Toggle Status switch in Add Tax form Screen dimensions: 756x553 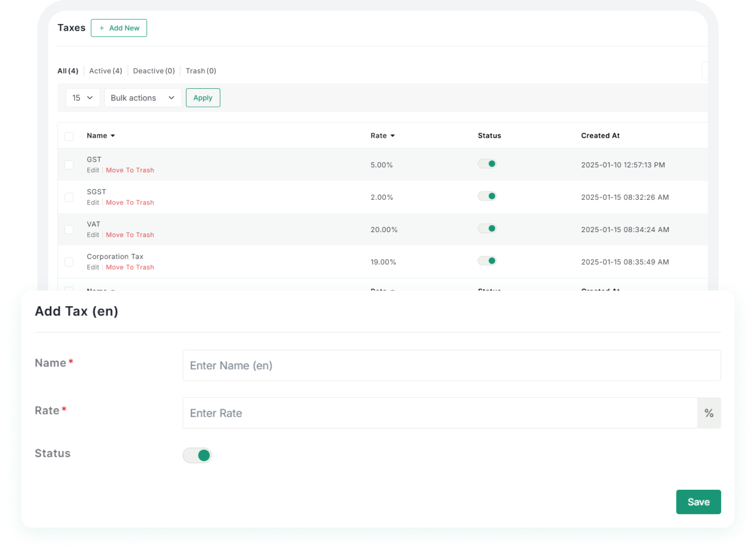click(197, 455)
